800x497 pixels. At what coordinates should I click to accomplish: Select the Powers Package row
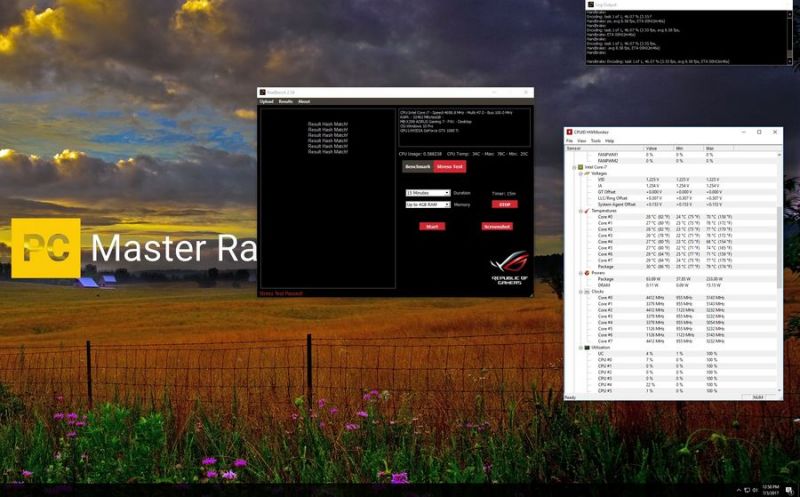(x=673, y=279)
